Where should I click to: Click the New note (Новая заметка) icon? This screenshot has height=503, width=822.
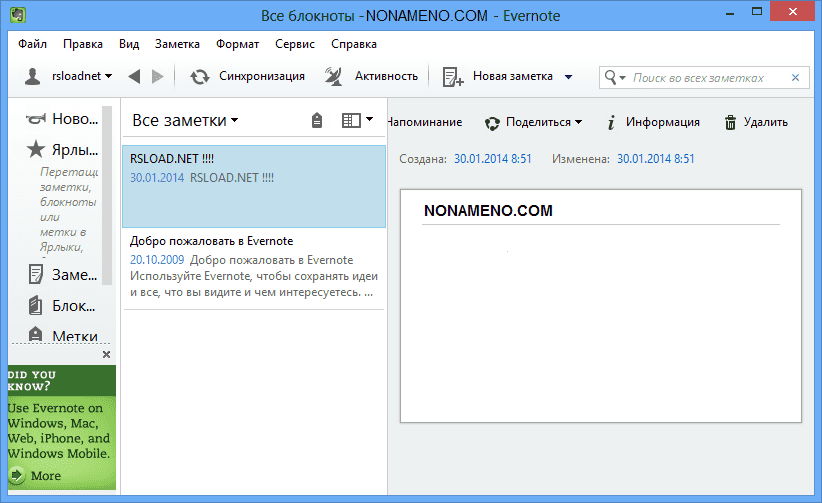pos(453,77)
